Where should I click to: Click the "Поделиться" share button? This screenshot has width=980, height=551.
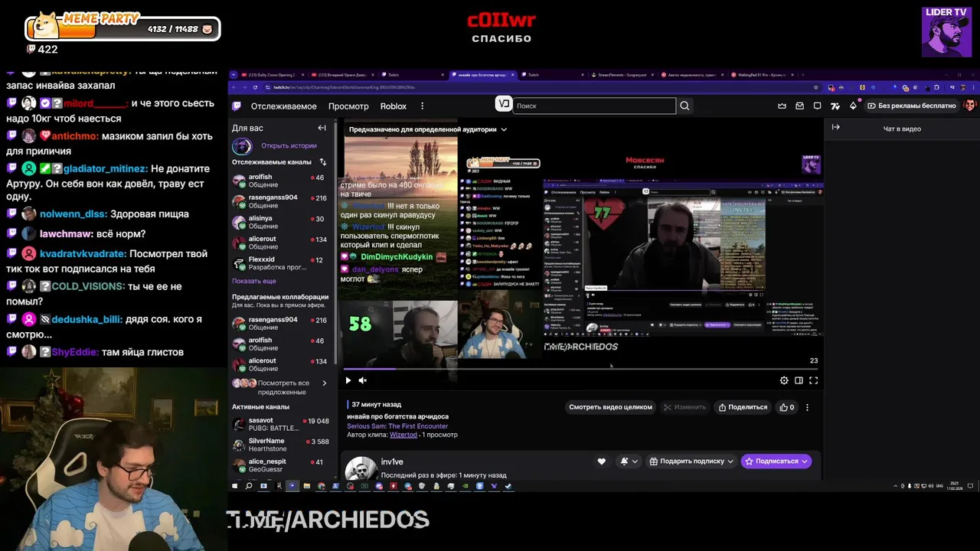(743, 407)
